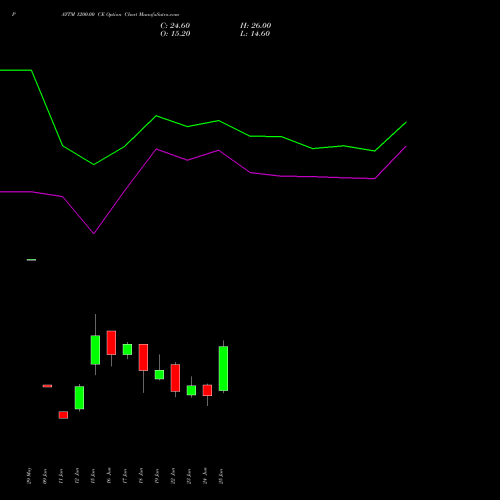Image resolution: width=500 pixels, height=500 pixels.
Task: Select the thin red dash candle for 09 Jun
Action: [47, 386]
